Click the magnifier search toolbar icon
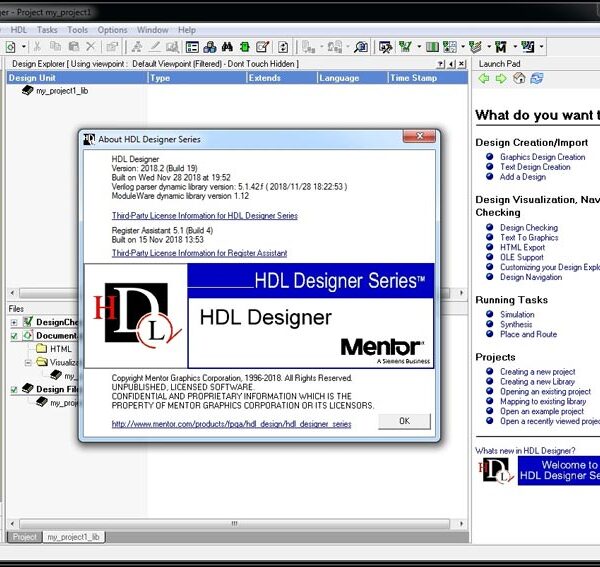The image size is (600, 567). 361,47
